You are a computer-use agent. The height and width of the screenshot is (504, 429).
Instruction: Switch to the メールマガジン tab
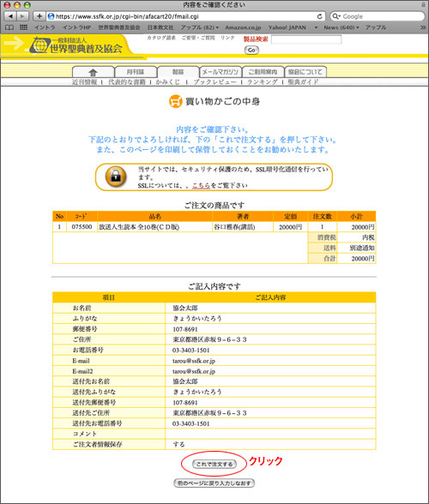coord(221,72)
